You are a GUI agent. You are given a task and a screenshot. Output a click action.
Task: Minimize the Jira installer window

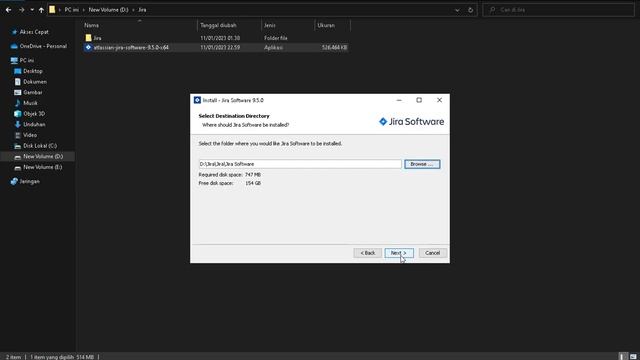pyautogui.click(x=399, y=100)
